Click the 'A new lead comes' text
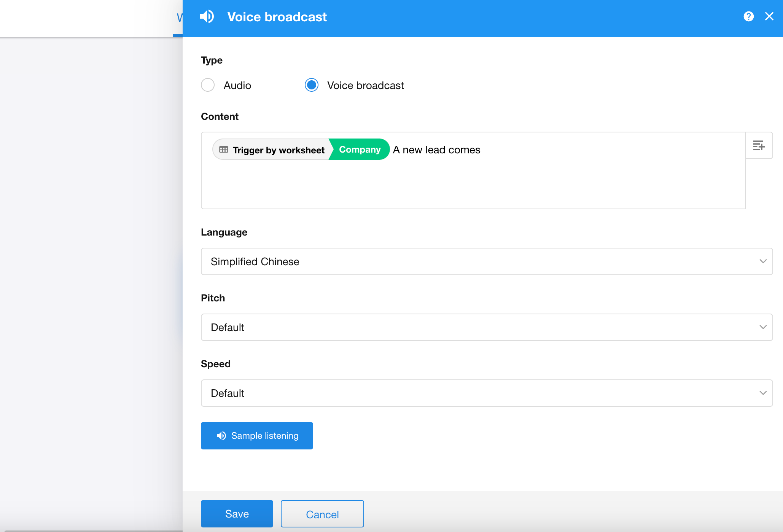 click(x=436, y=150)
